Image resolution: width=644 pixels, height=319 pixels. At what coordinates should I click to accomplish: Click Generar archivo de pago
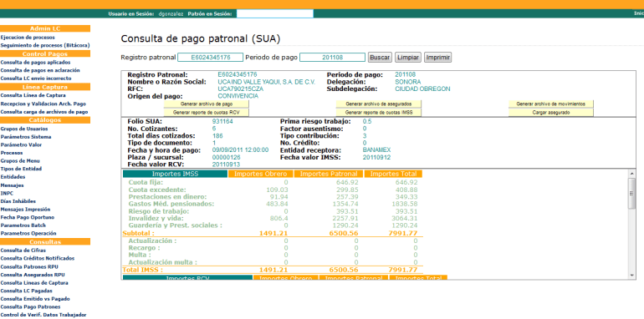tap(207, 104)
